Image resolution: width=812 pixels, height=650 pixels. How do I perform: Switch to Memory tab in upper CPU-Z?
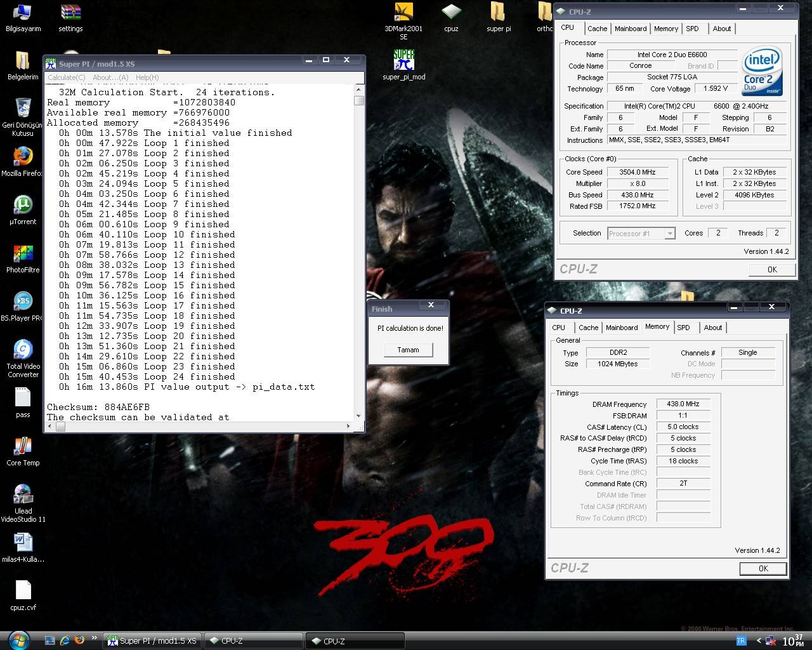(x=666, y=29)
